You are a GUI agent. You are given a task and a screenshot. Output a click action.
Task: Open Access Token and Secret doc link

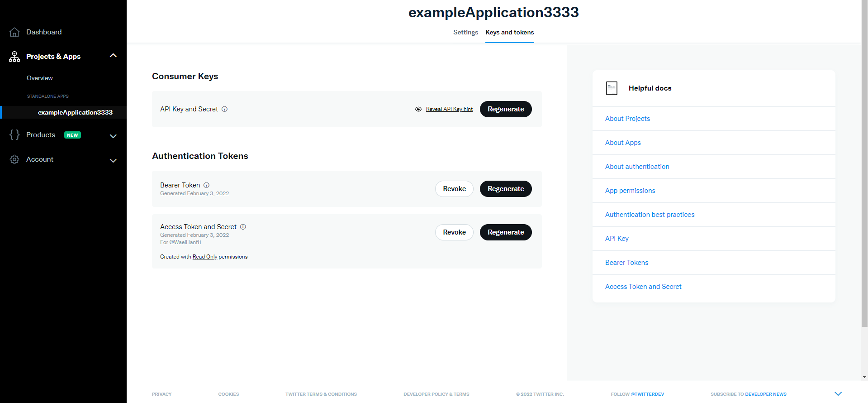tap(643, 287)
